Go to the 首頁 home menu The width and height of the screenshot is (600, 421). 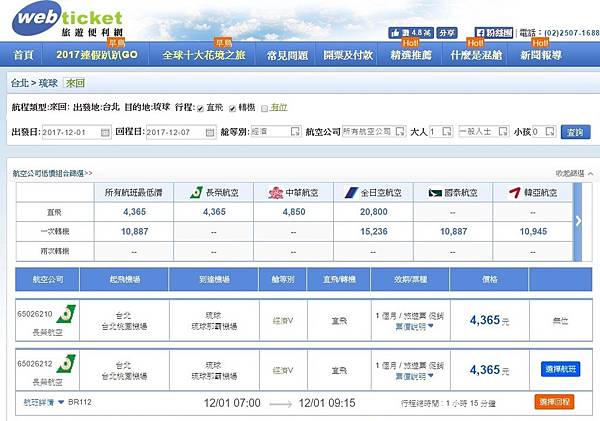point(24,55)
